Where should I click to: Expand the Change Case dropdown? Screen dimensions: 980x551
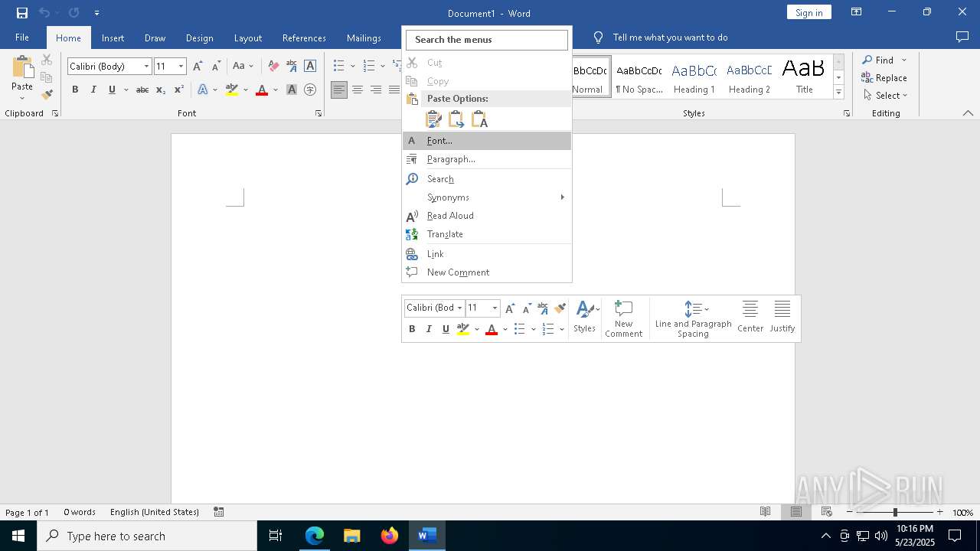tap(251, 67)
